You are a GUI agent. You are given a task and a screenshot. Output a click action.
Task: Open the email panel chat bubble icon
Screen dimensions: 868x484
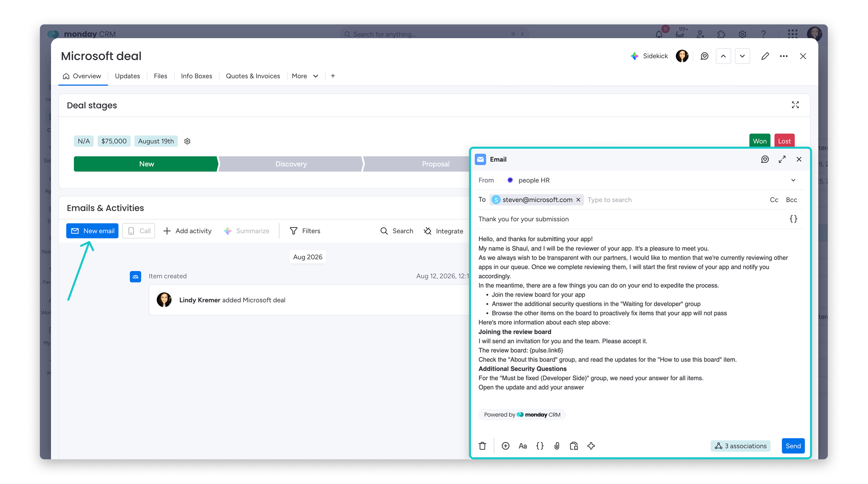click(x=765, y=159)
